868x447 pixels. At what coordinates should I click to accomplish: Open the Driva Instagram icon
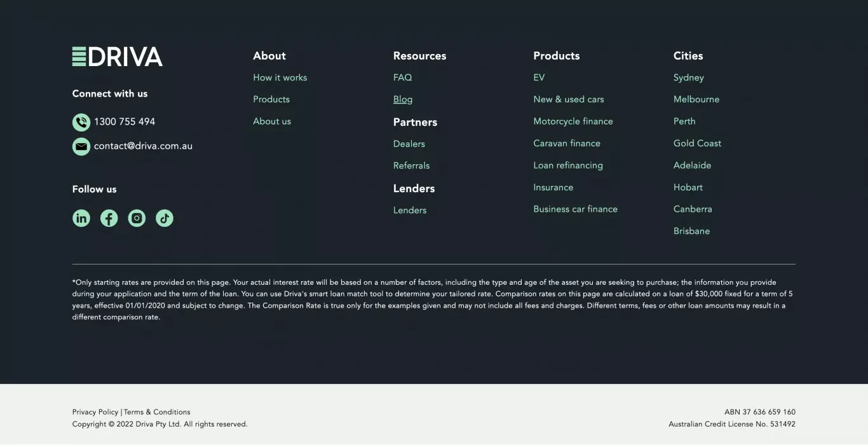(137, 218)
